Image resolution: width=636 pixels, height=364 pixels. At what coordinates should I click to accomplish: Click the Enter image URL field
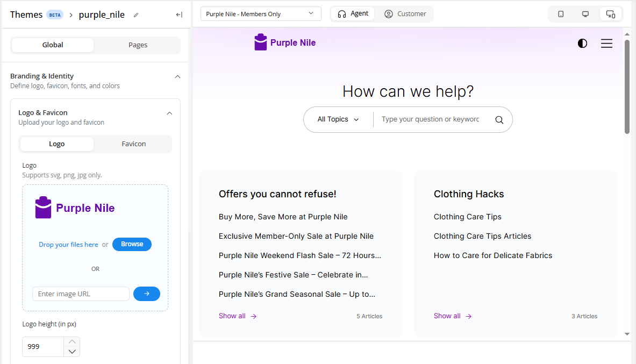point(81,294)
